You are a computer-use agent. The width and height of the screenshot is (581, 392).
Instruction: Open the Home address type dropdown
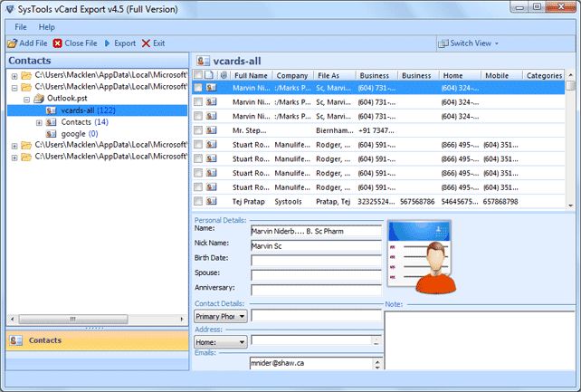click(x=220, y=342)
